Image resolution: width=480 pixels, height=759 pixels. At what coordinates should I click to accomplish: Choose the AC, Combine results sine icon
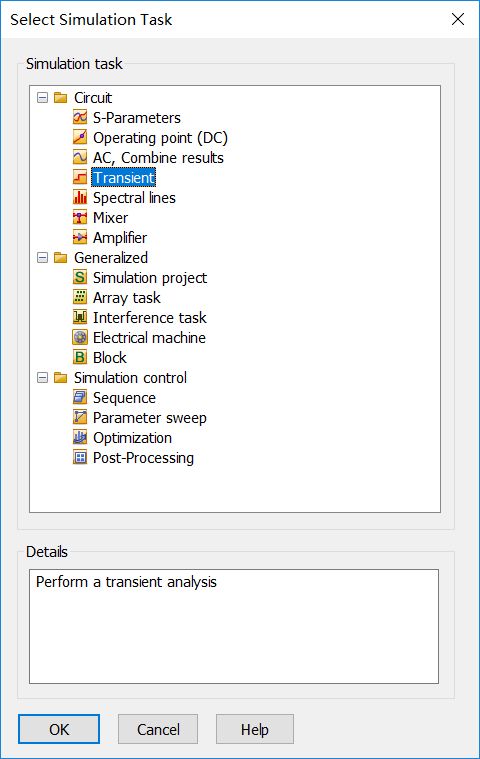80,157
